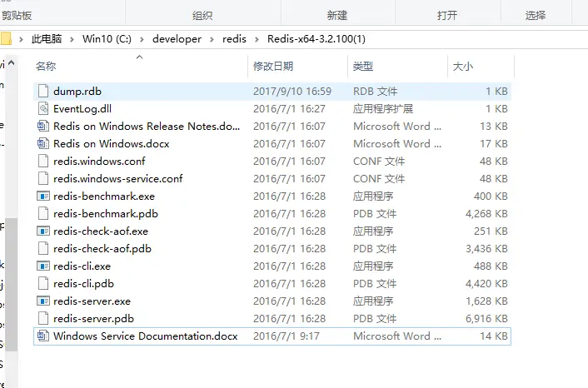Expand the chevron after 此电脑 in breadcrumb

[x=72, y=39]
